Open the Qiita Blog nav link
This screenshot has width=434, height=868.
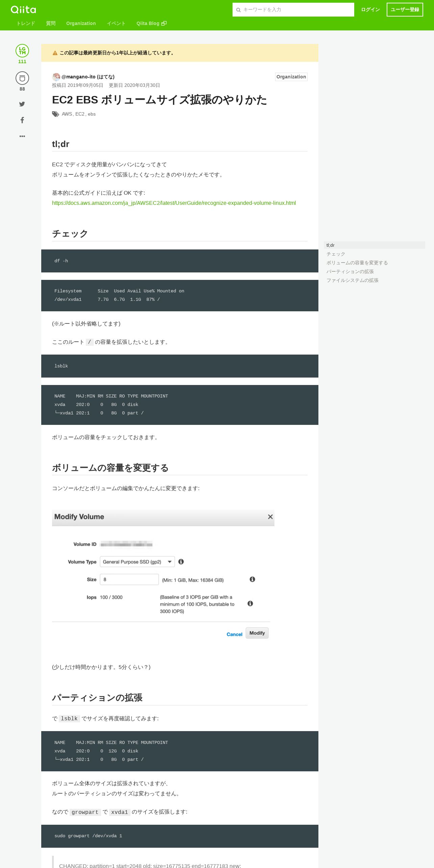151,23
